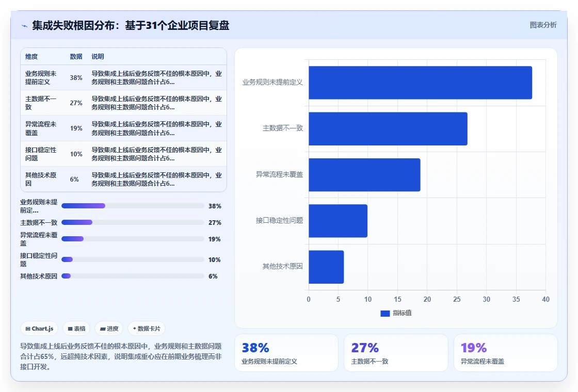Select the 27% cell in the table
Image resolution: width=578 pixels, height=392 pixels.
pyautogui.click(x=76, y=103)
